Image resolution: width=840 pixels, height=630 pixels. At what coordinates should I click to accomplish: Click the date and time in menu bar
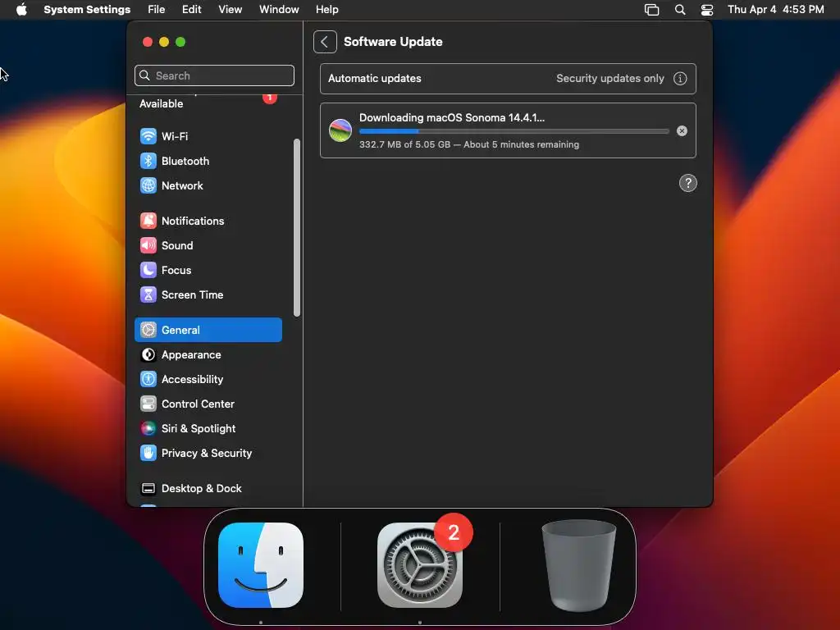click(776, 10)
